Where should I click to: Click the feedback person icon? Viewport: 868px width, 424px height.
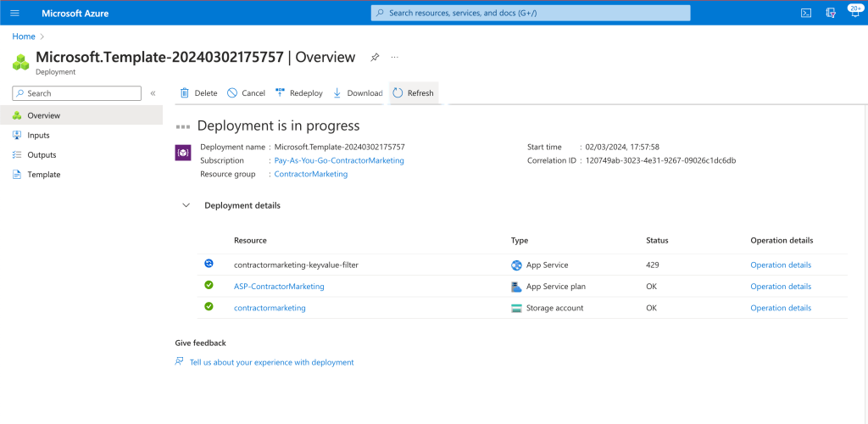click(x=179, y=362)
